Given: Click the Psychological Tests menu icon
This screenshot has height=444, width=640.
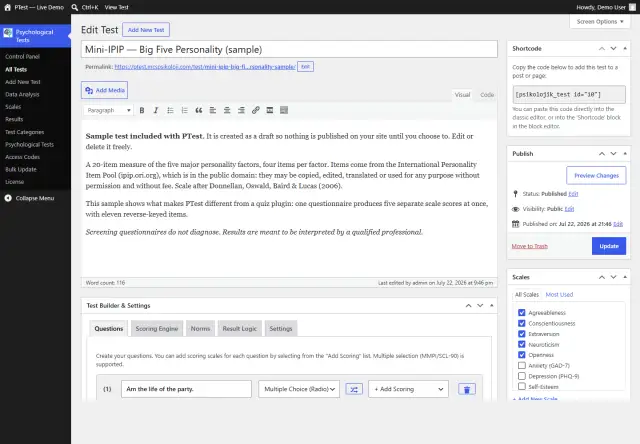Looking at the screenshot, I should point(8,32).
